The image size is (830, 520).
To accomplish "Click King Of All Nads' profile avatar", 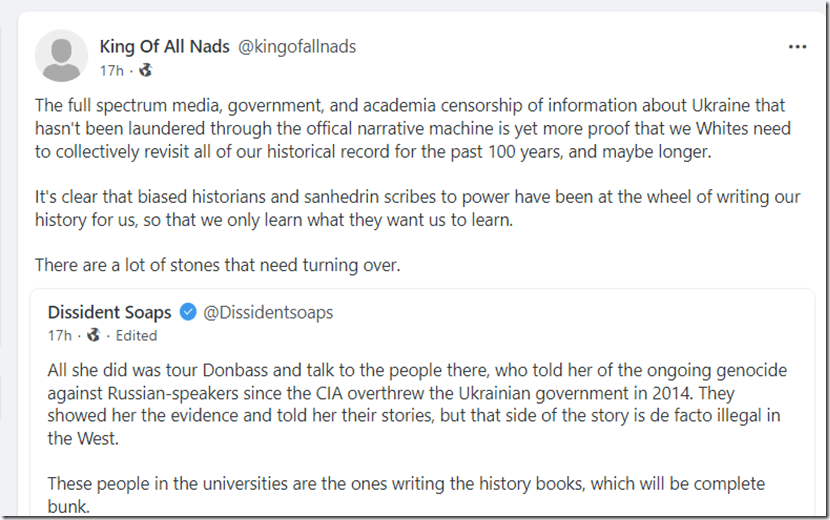I will (61, 55).
